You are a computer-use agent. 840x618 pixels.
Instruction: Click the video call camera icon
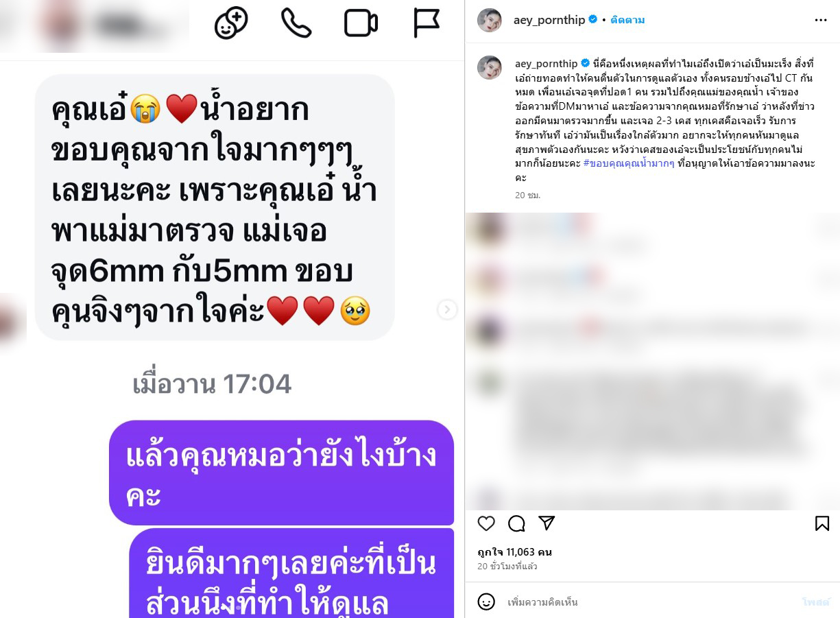(361, 23)
